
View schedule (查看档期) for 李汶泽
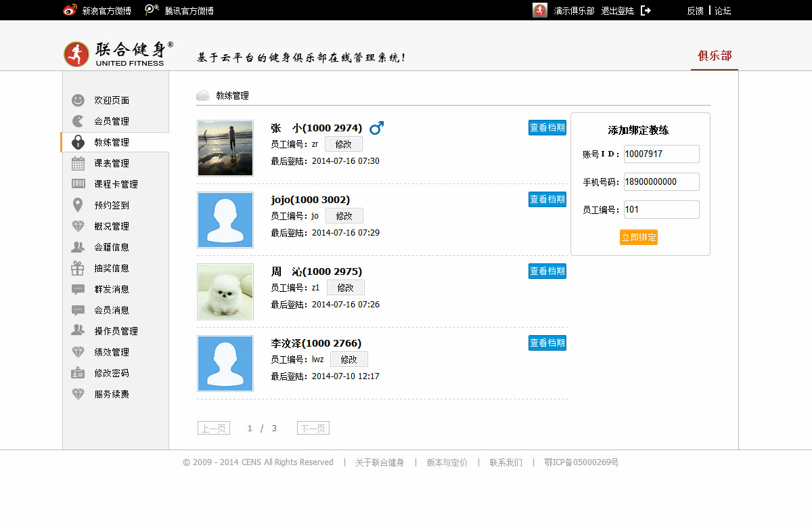point(547,343)
